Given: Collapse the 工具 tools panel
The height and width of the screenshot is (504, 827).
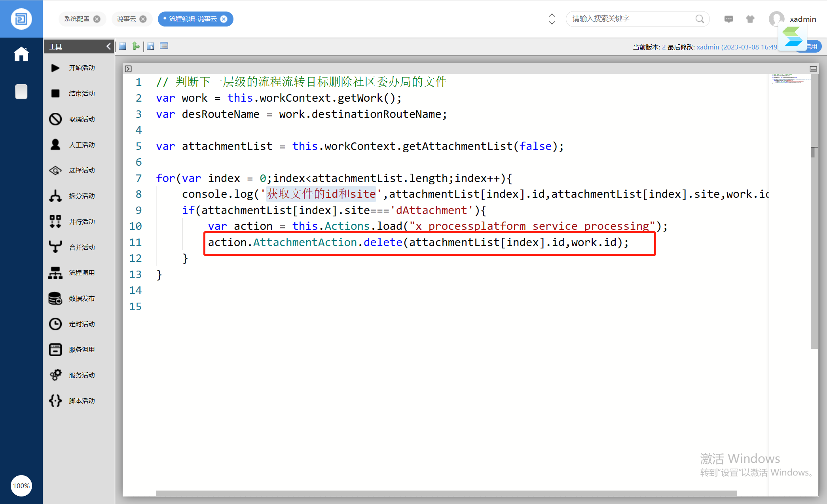Looking at the screenshot, I should 108,47.
